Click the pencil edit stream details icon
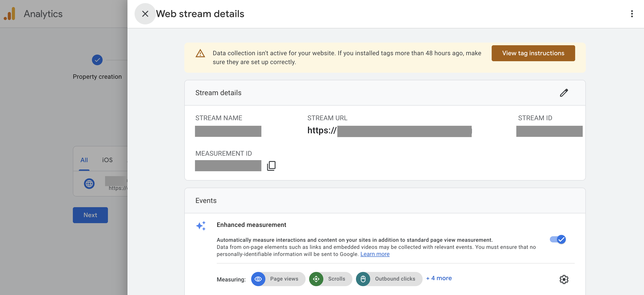Viewport: 644px width, 295px height. [564, 93]
